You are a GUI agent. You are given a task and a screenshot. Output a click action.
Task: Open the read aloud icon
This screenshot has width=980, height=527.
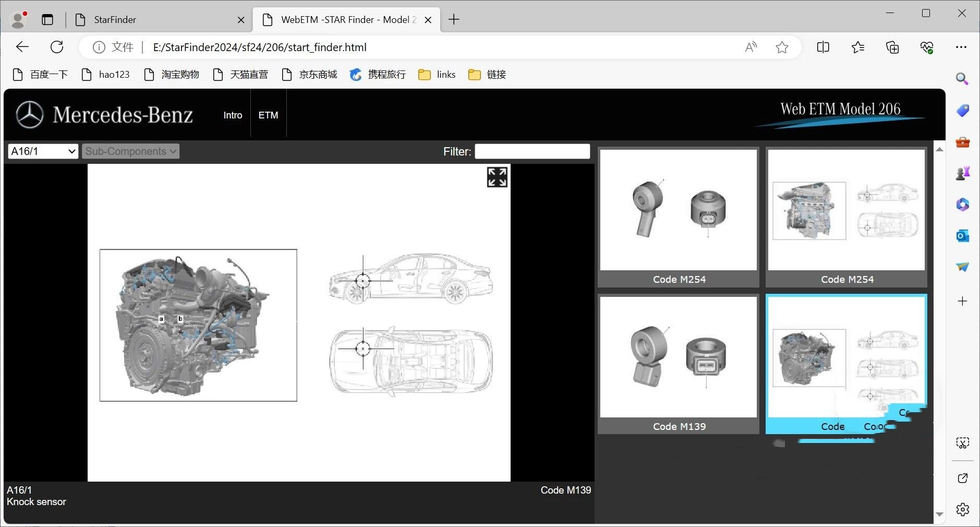[751, 47]
